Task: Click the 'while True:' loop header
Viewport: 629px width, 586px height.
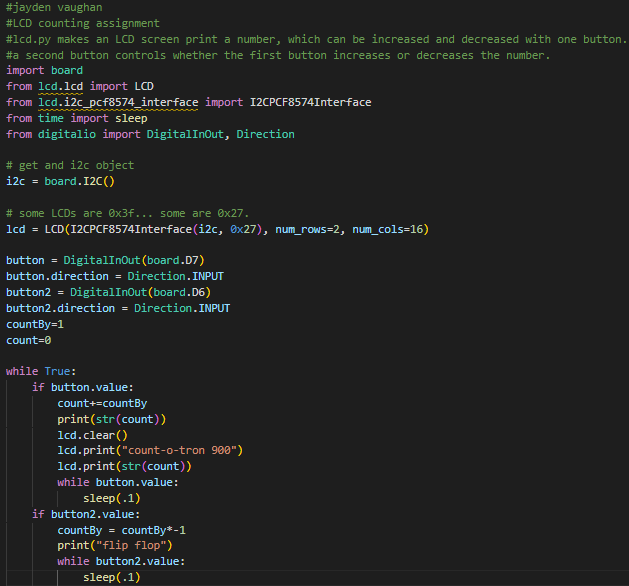Action: 41,371
